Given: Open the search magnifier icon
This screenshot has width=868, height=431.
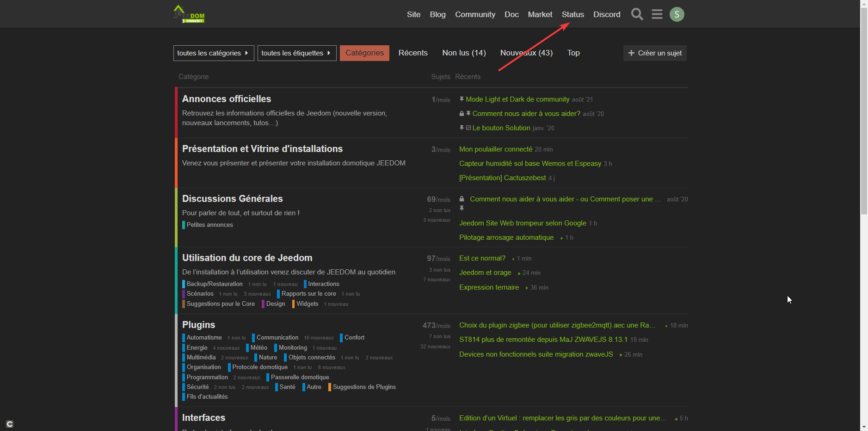Looking at the screenshot, I should pos(637,14).
